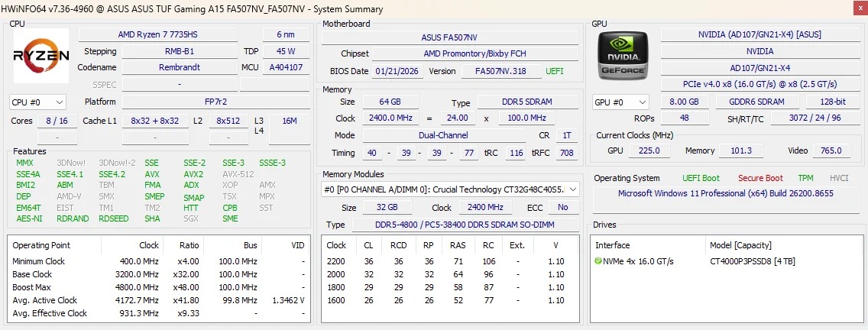Expand the memory module selection dropdown
The height and width of the screenshot is (330, 868).
(x=451, y=189)
